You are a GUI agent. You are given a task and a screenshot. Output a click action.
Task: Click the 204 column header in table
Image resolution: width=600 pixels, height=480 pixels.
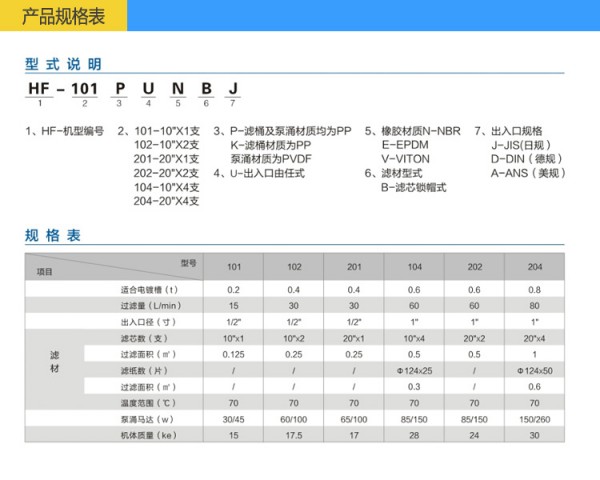535,267
